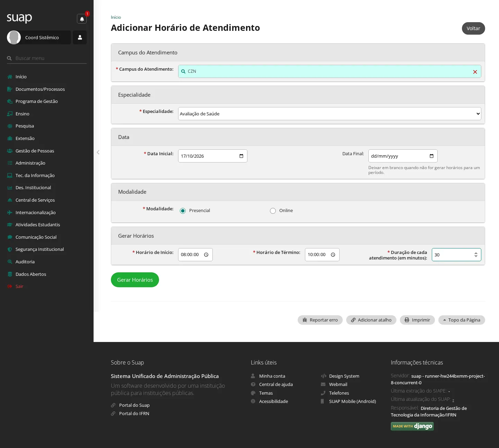The height and width of the screenshot is (448, 499).
Task: Open SUAP Mobile (Android) link
Action: (x=352, y=401)
